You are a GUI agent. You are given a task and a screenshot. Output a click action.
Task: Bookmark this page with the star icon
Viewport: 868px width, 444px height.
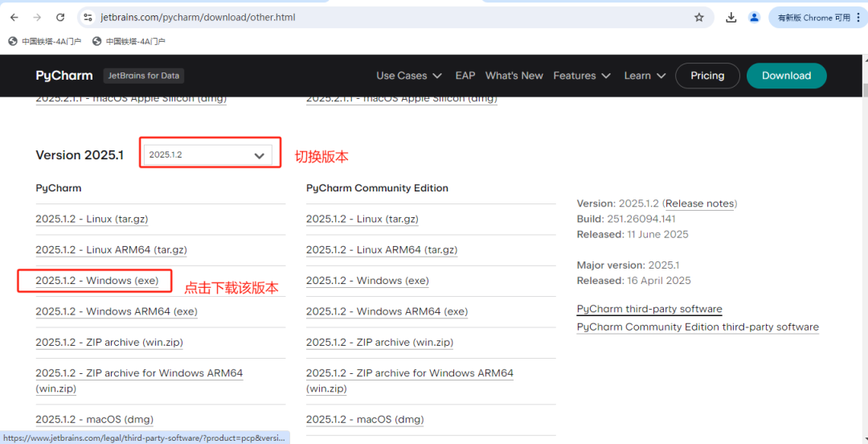pos(698,17)
